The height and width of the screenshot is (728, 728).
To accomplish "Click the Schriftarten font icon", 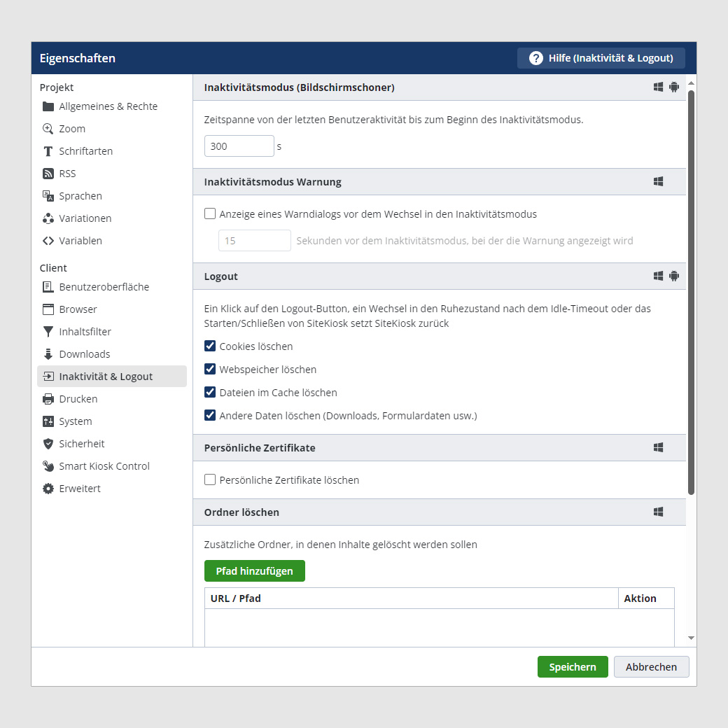I will pos(48,151).
